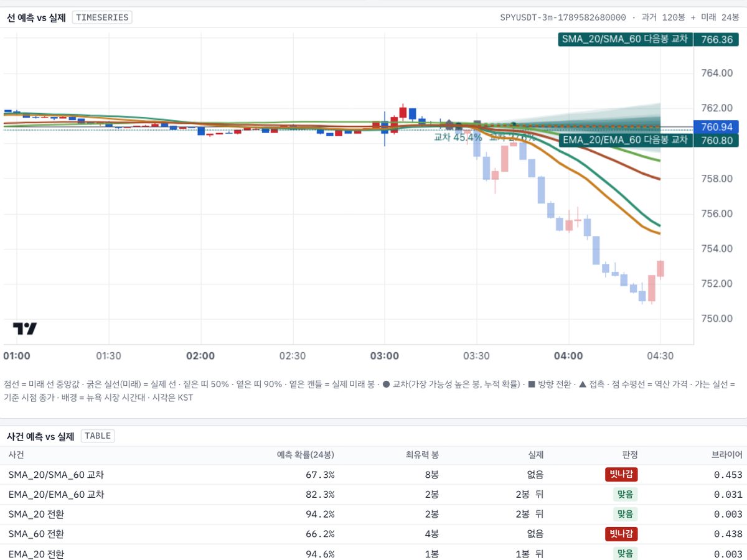
Task: Click the 4봉 most likely bar cell
Action: click(x=431, y=534)
